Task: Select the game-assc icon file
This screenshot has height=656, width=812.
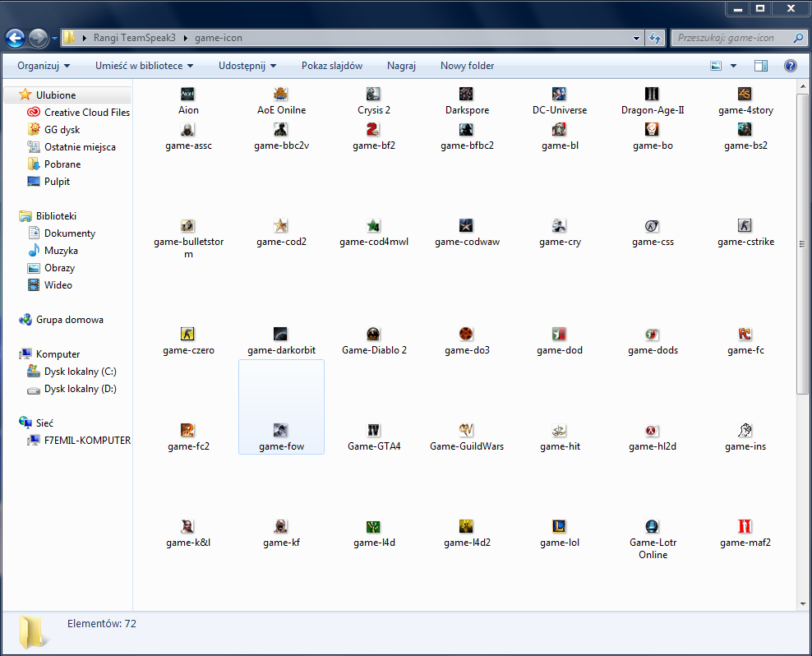Action: (188, 136)
